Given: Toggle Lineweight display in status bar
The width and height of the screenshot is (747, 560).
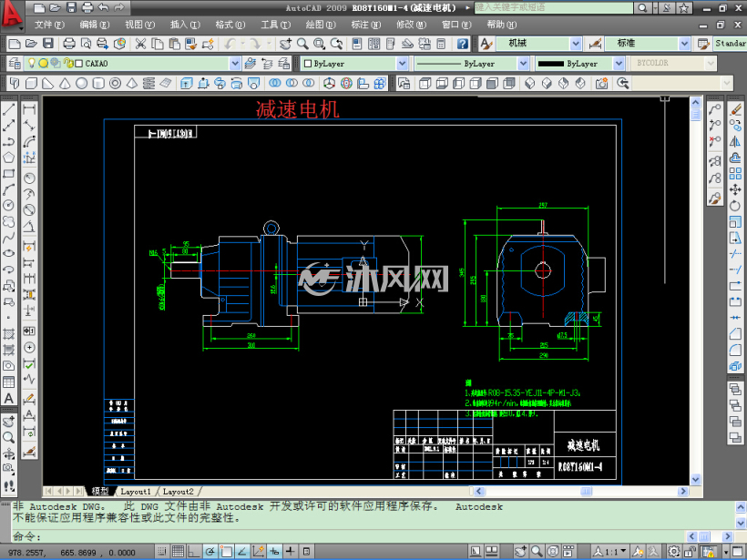Looking at the screenshot, I should tap(290, 552).
